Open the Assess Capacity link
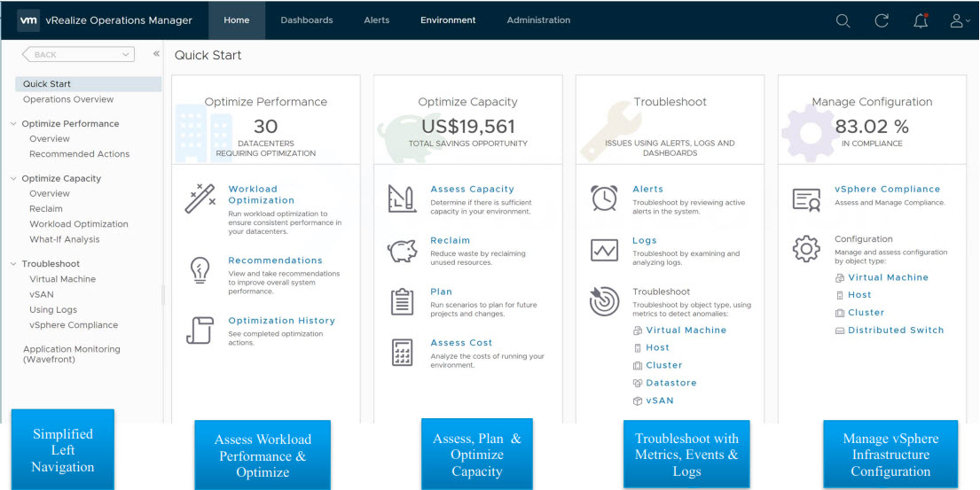 click(x=472, y=189)
